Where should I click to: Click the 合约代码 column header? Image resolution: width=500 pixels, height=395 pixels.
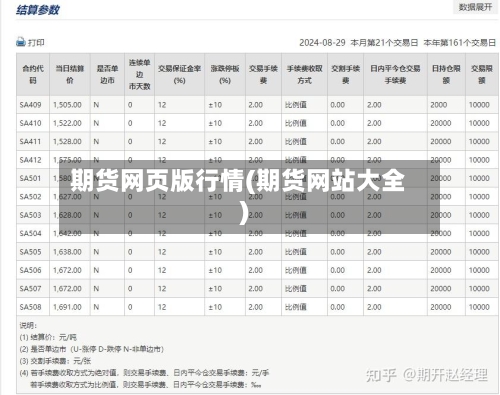point(33,74)
